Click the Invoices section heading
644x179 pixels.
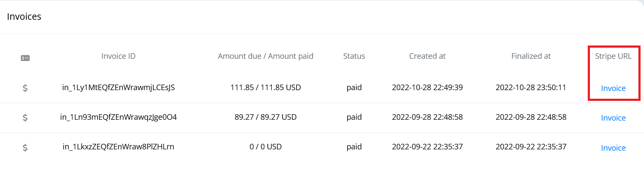(x=24, y=17)
